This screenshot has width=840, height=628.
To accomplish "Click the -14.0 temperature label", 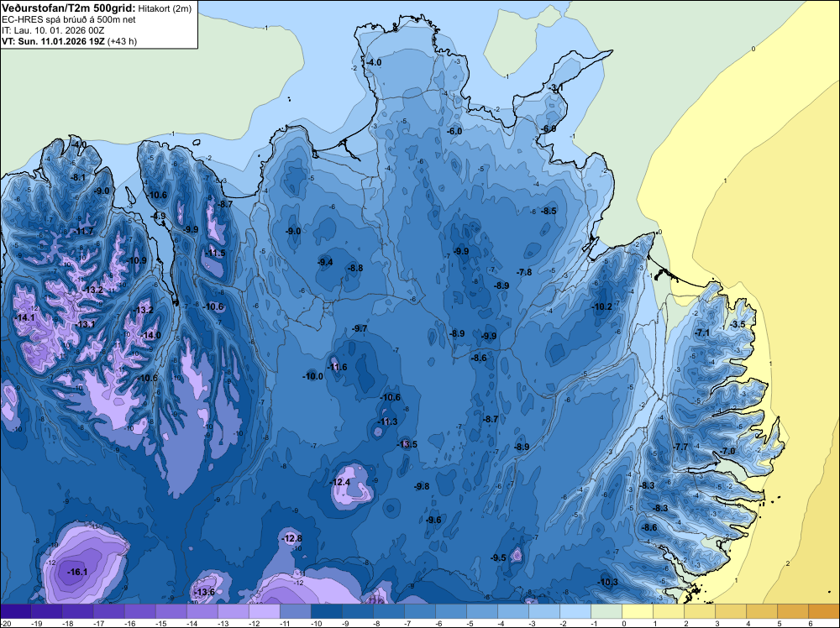I will pos(151,335).
